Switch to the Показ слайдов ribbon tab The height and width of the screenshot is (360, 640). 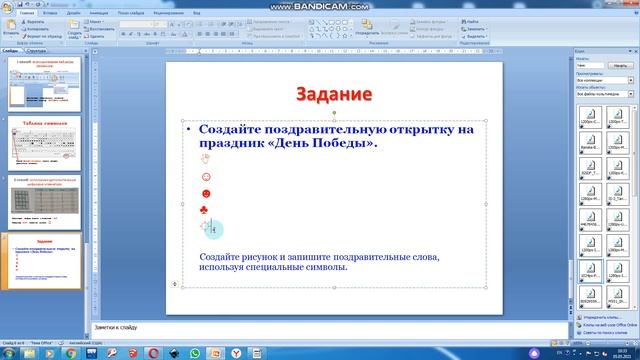point(131,13)
